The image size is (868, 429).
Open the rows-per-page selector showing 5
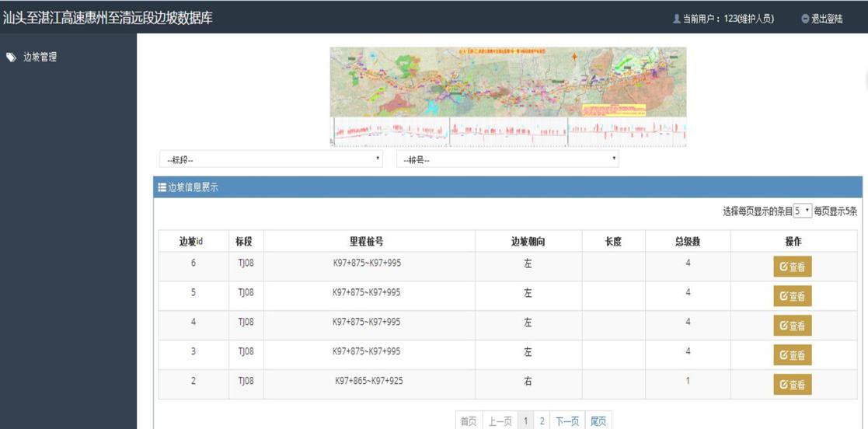(802, 211)
